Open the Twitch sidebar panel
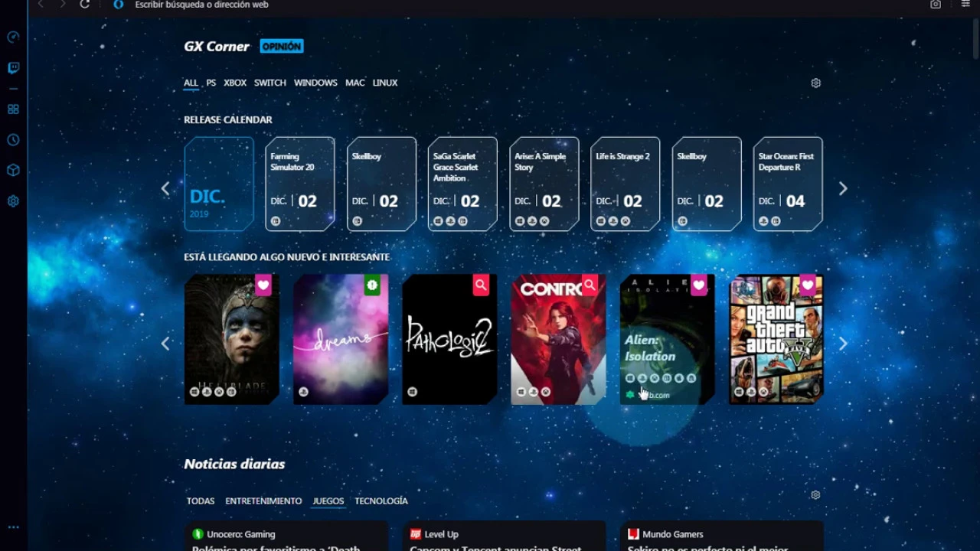This screenshot has height=551, width=980. point(13,68)
